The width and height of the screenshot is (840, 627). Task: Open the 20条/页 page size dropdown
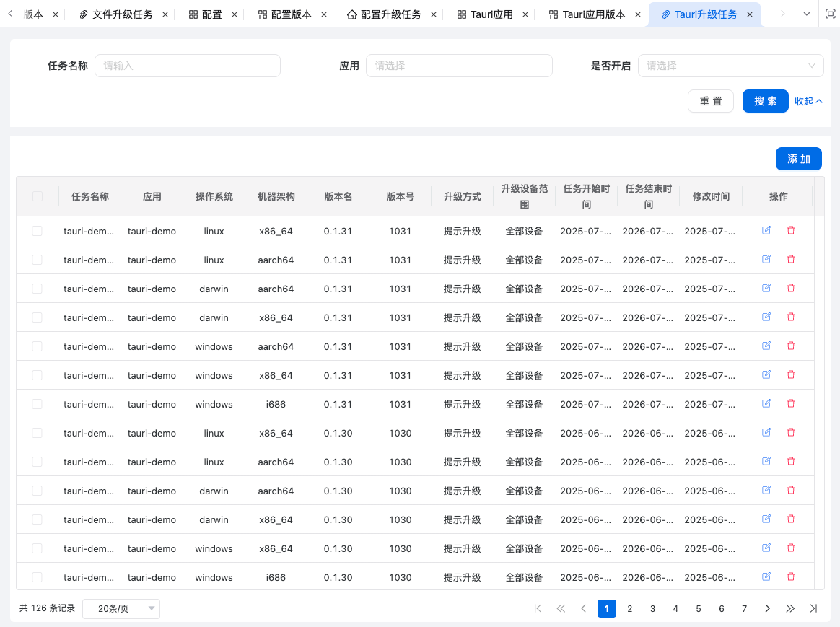[x=121, y=608]
